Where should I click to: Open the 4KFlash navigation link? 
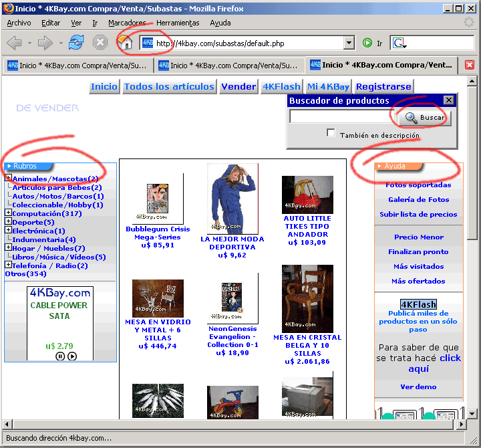pyautogui.click(x=281, y=86)
